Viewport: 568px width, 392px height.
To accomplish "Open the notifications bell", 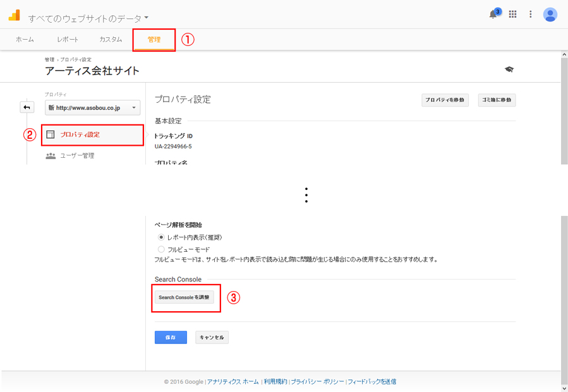I will click(493, 14).
